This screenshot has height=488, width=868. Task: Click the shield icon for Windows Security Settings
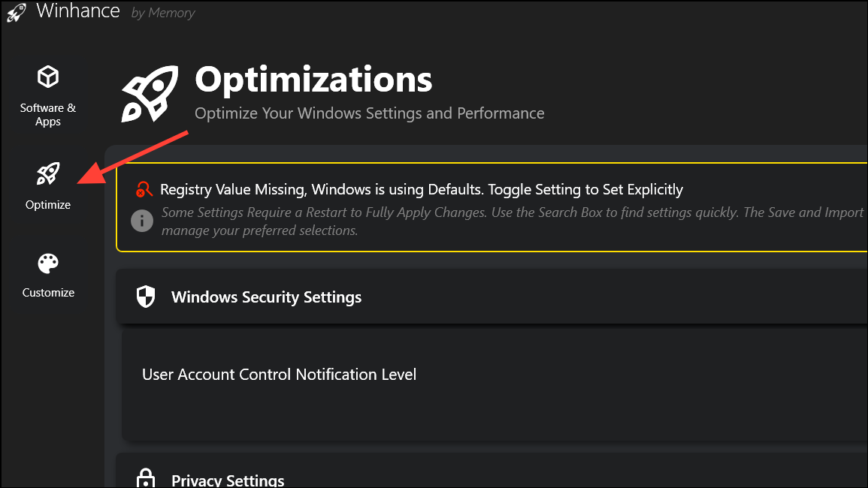[x=145, y=296]
